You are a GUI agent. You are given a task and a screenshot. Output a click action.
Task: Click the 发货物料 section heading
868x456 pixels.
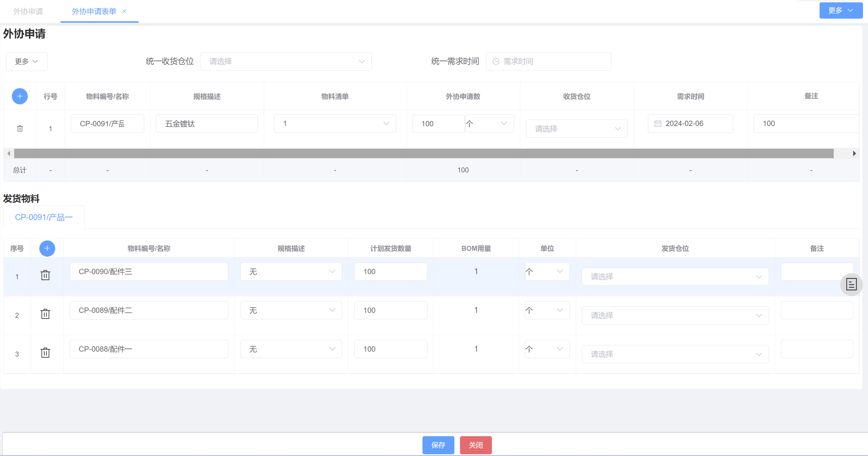21,198
